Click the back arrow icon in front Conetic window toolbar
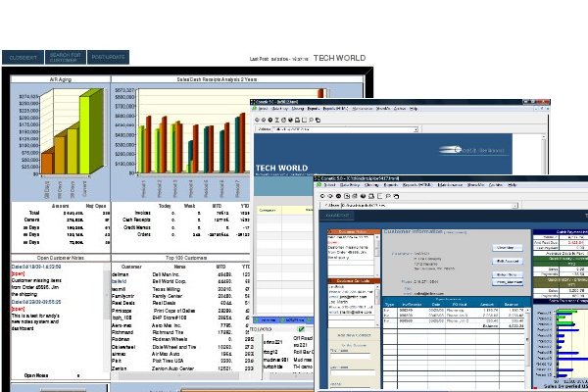The image size is (588, 392). click(x=322, y=196)
